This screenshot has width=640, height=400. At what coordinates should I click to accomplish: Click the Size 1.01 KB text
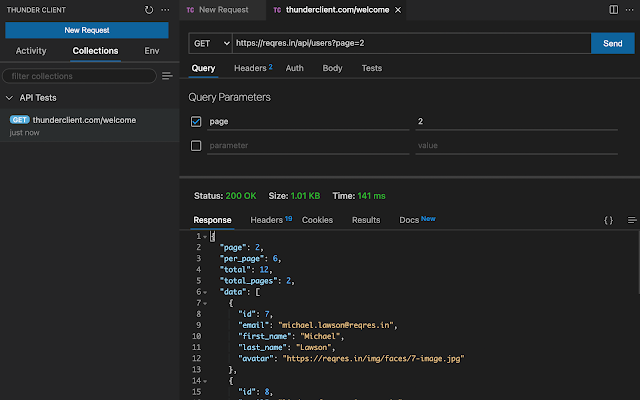294,196
